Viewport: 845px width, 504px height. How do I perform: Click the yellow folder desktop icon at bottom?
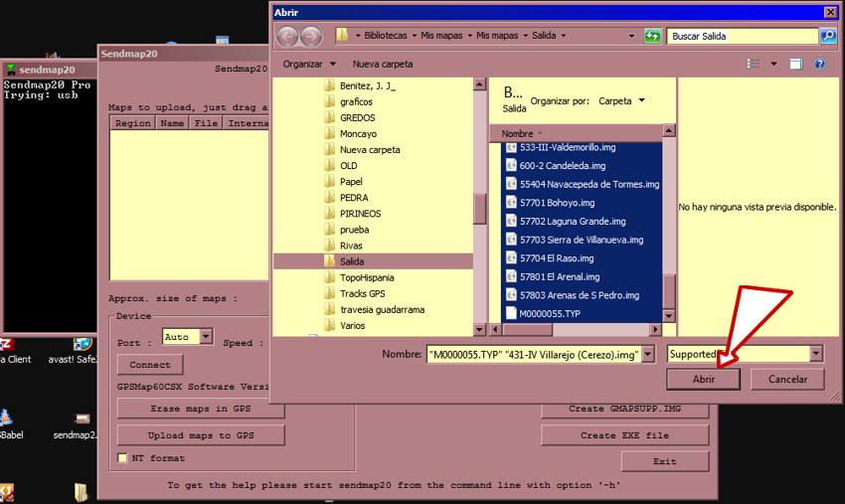[81, 492]
